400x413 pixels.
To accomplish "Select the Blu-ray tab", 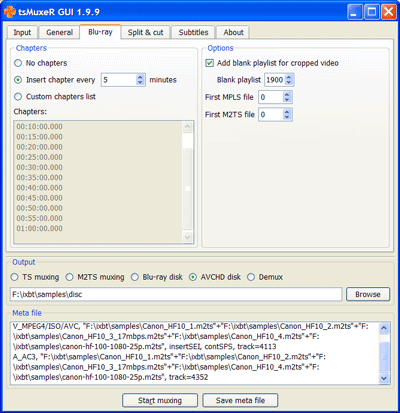I will (x=100, y=32).
